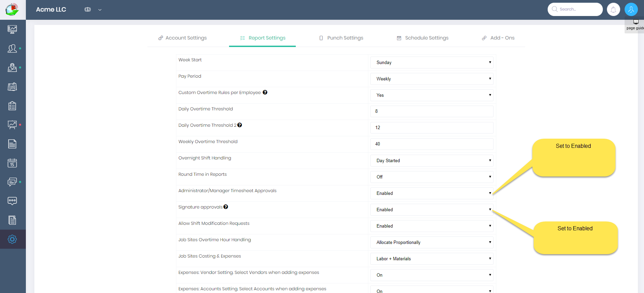Open the document page icon in sidebar

tap(12, 144)
